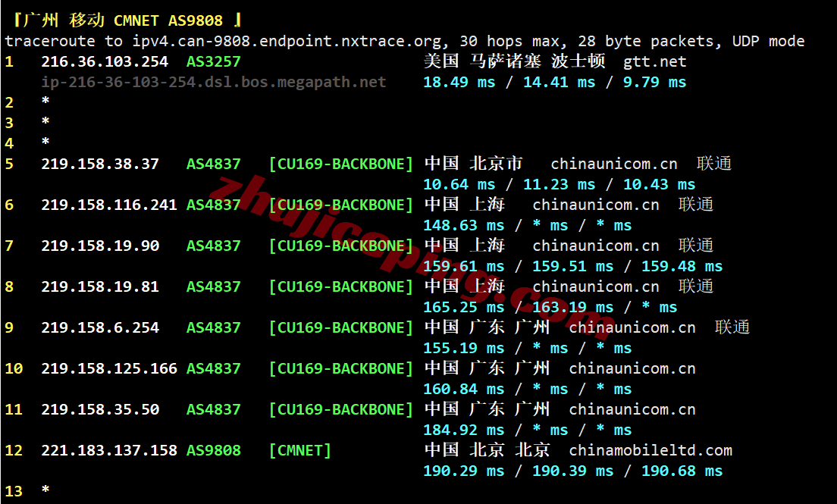Click IP address 219.158.38.37
Viewport: 837px width, 504px height.
point(100,164)
